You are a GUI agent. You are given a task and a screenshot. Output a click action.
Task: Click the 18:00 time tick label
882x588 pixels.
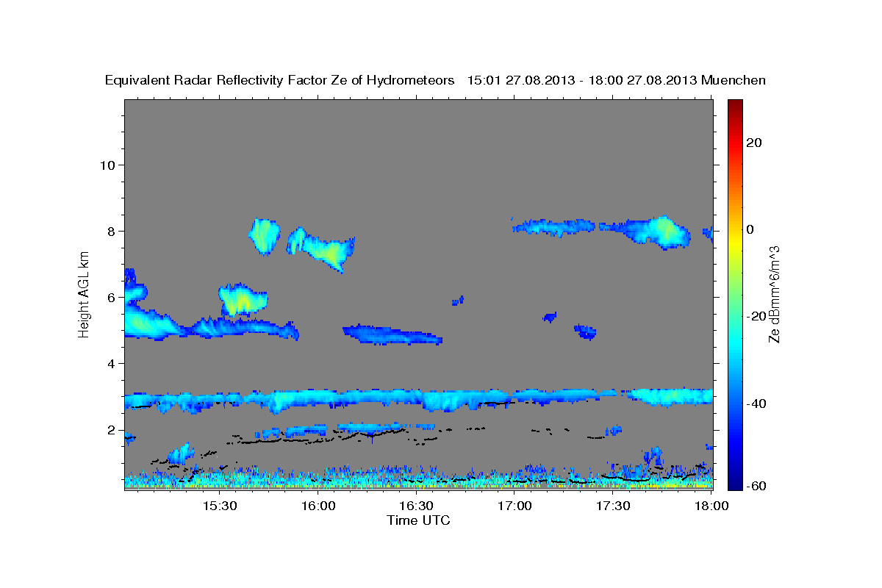click(x=711, y=506)
